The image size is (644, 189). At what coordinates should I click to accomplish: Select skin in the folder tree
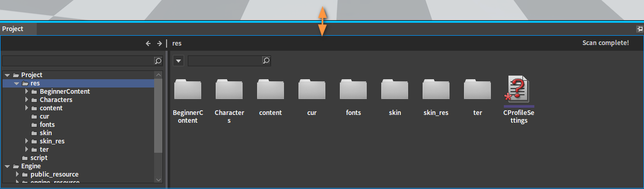click(x=46, y=133)
